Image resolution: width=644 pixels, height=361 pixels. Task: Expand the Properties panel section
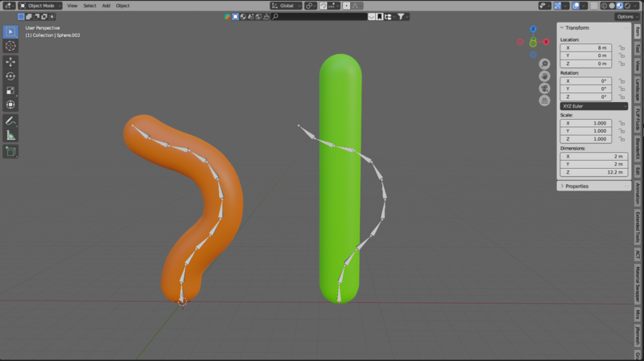click(577, 186)
